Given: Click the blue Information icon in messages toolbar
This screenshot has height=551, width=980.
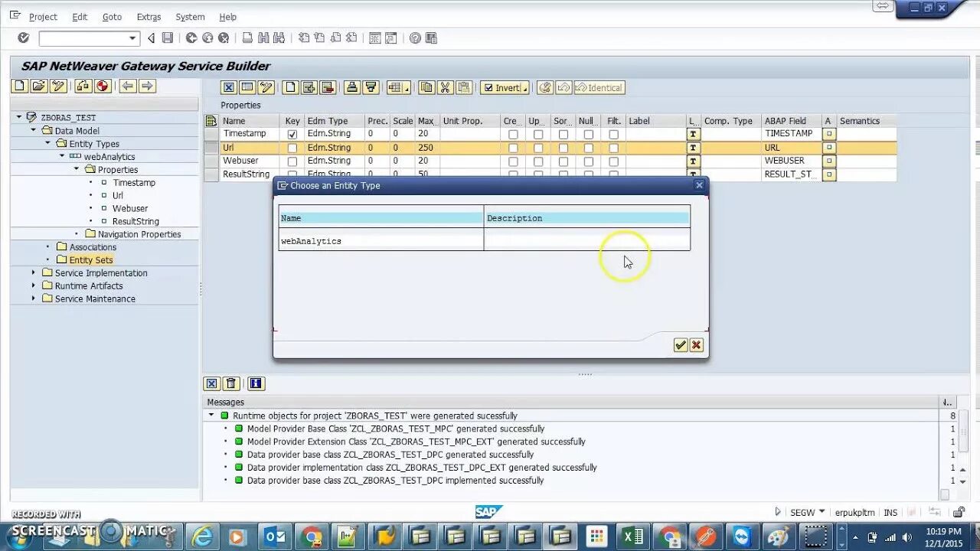Looking at the screenshot, I should tap(256, 383).
